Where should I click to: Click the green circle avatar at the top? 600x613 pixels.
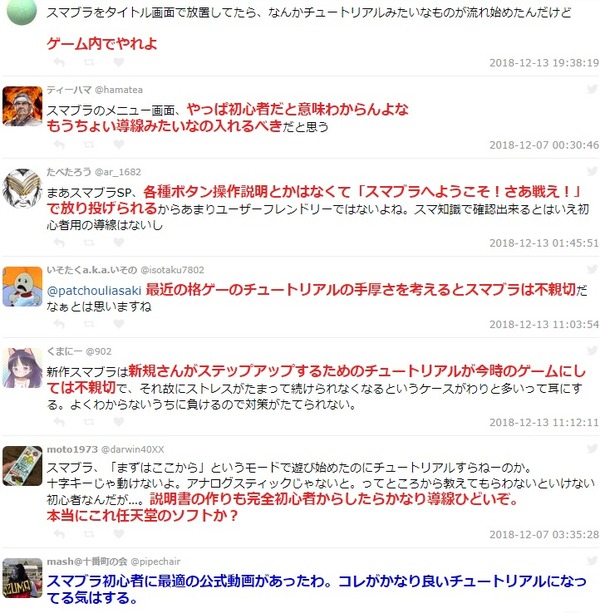[x=22, y=11]
